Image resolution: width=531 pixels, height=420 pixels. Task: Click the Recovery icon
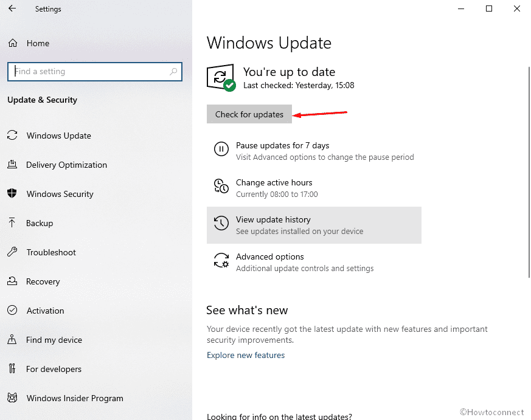pyautogui.click(x=12, y=281)
